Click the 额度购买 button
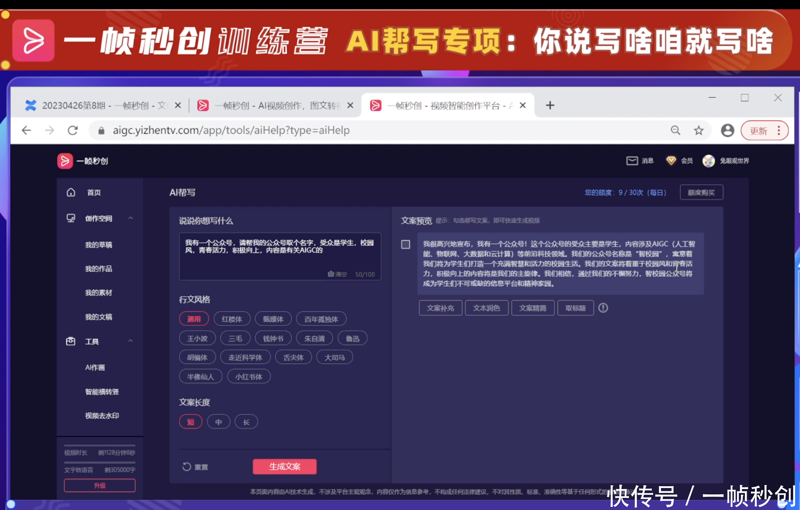The width and height of the screenshot is (800, 510). tap(702, 192)
